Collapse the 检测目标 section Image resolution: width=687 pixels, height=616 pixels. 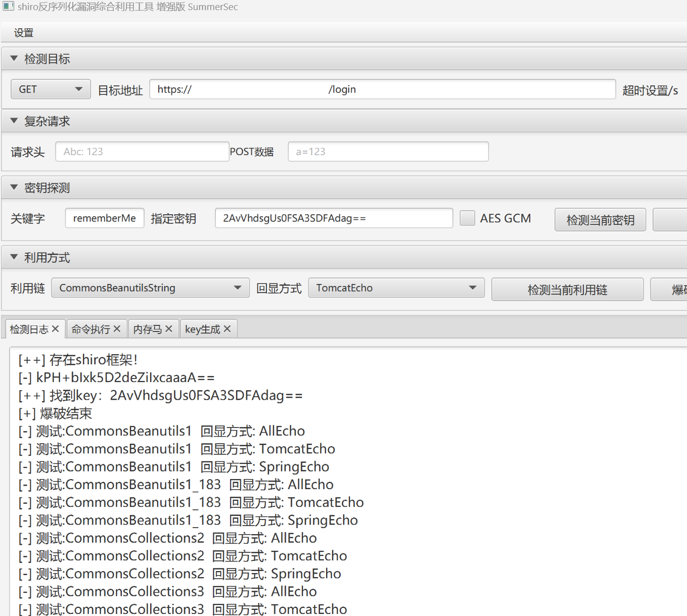point(14,59)
